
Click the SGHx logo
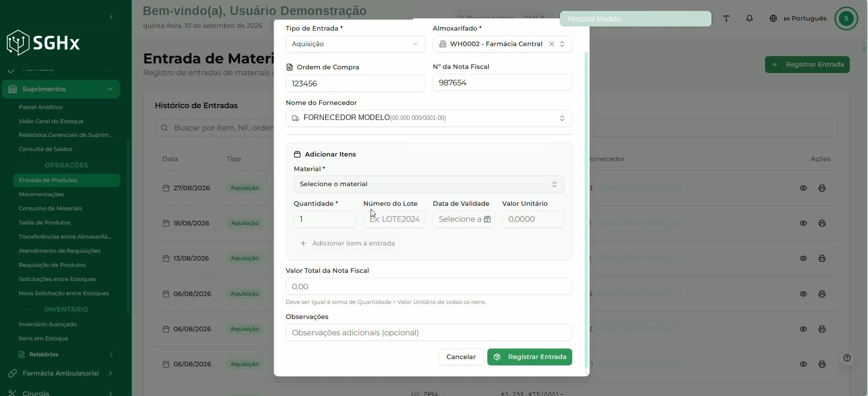click(44, 43)
